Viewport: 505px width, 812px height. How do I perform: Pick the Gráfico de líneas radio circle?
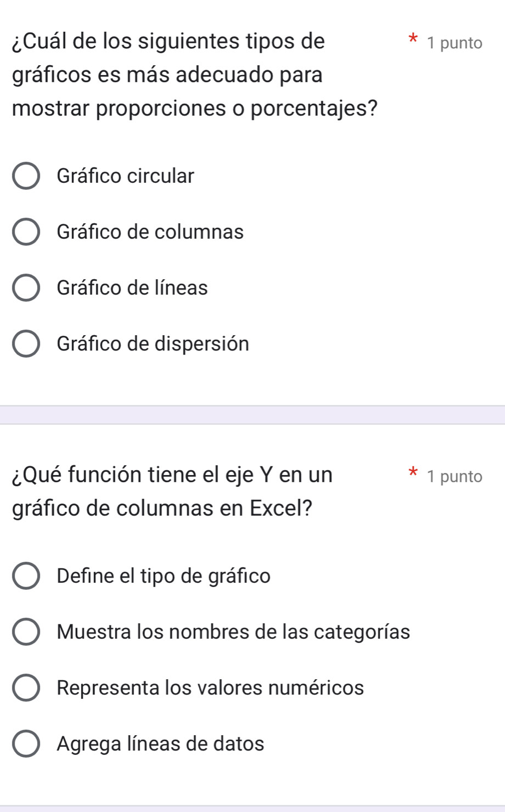[x=26, y=288]
